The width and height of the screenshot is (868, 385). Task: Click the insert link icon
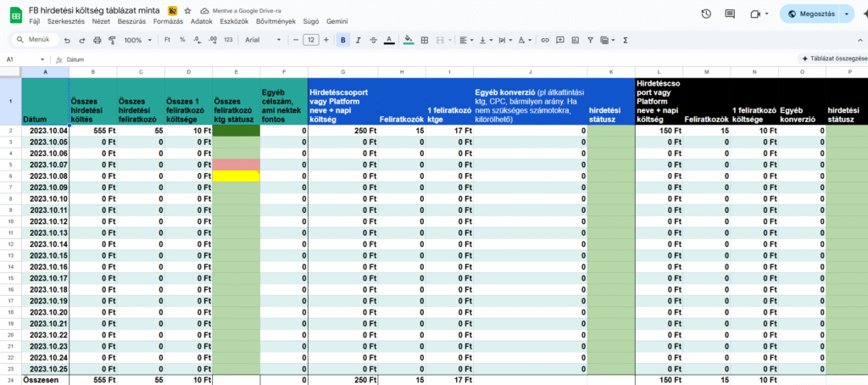point(545,40)
